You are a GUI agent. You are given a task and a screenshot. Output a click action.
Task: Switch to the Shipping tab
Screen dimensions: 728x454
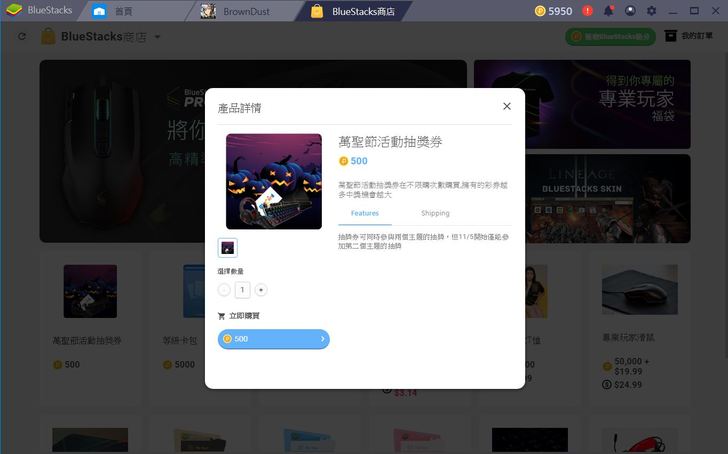[x=435, y=213]
